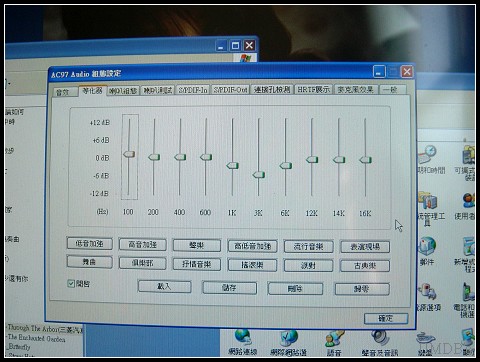Open the Keyboard (鍵盤) icon
This screenshot has height=362, width=480.
pyautogui.click(x=426, y=339)
